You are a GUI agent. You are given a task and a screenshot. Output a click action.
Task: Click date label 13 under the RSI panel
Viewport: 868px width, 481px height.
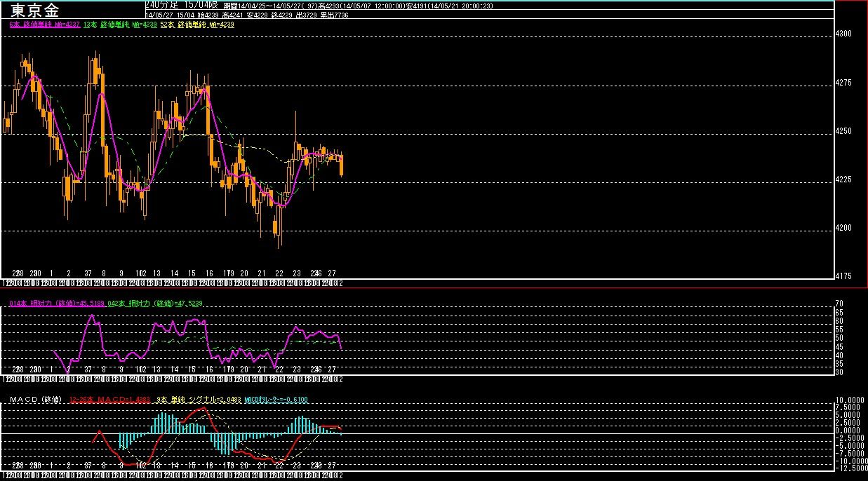[156, 370]
